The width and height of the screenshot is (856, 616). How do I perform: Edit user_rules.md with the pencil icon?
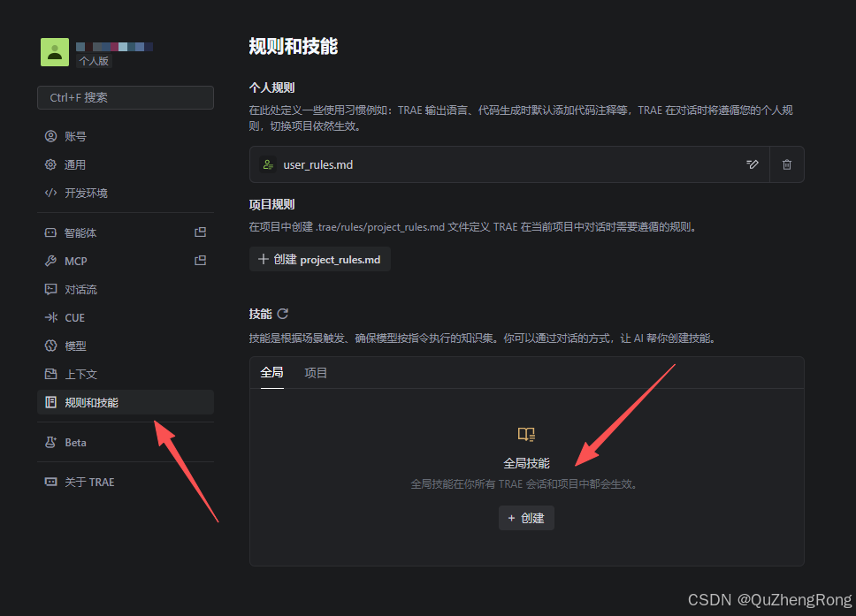pyautogui.click(x=753, y=164)
